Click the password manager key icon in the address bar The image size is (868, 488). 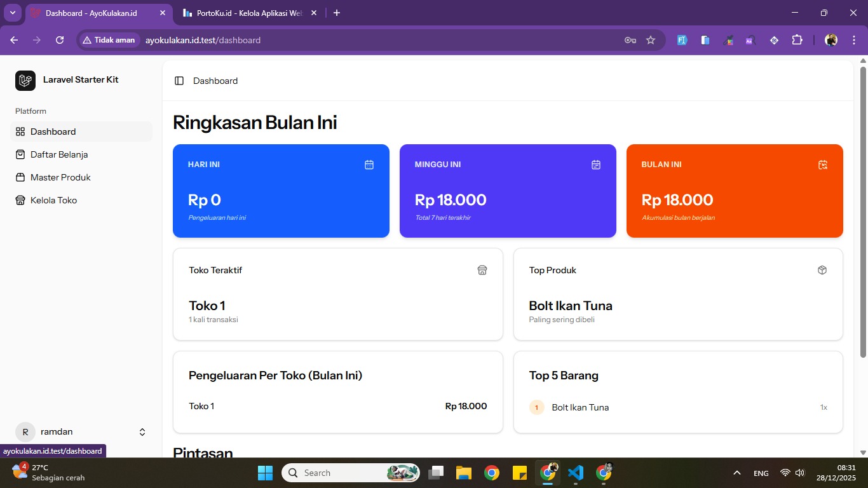(x=630, y=39)
